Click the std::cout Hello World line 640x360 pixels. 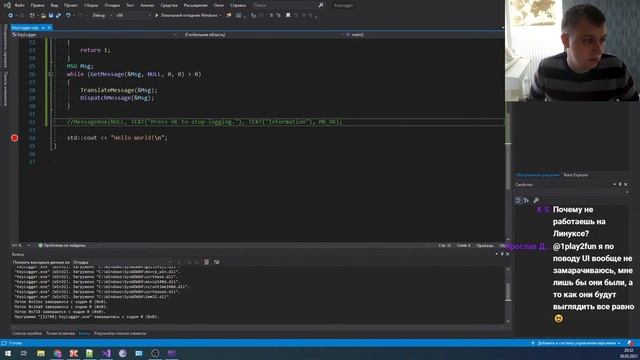pyautogui.click(x=117, y=138)
